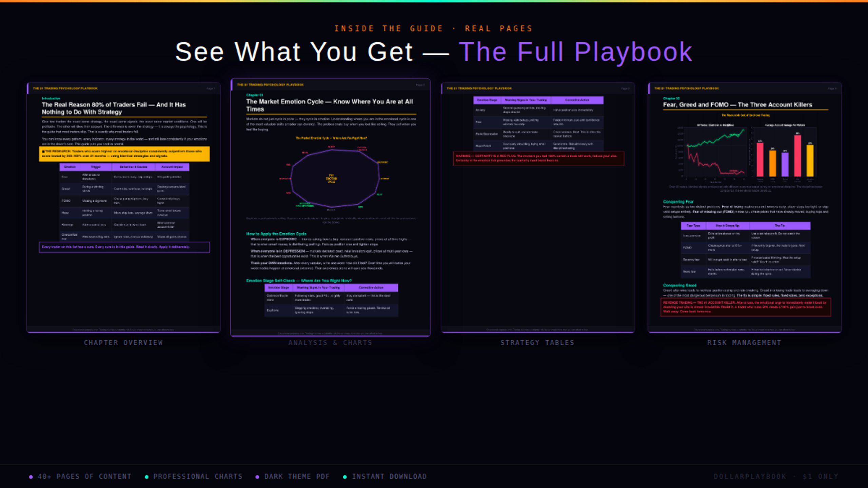Click the purple bullet before '40+ PAGES'
Screen dimensions: 868x488
tap(31, 477)
